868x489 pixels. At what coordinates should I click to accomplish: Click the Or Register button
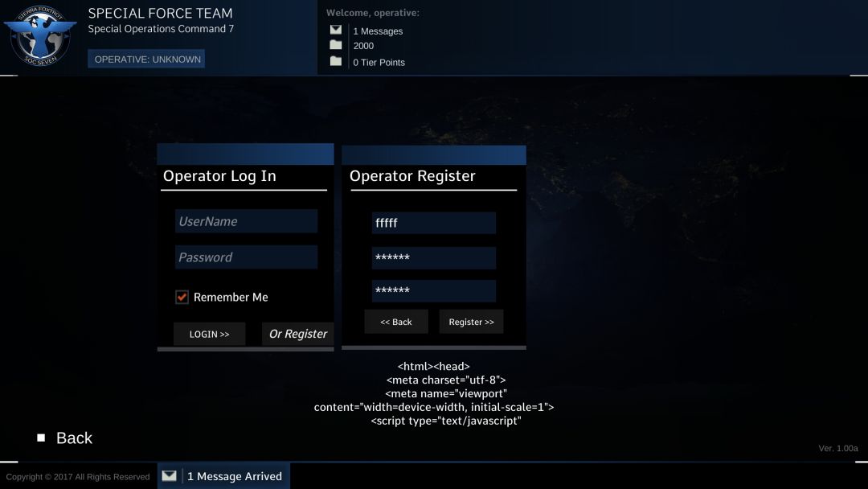298,334
